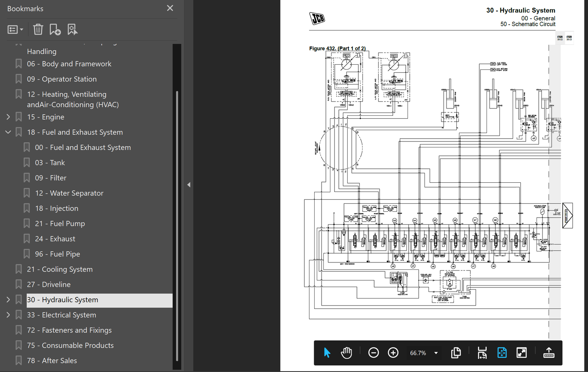Screen dimensions: 588x372
Task: Enter full screen mode
Action: click(x=521, y=353)
